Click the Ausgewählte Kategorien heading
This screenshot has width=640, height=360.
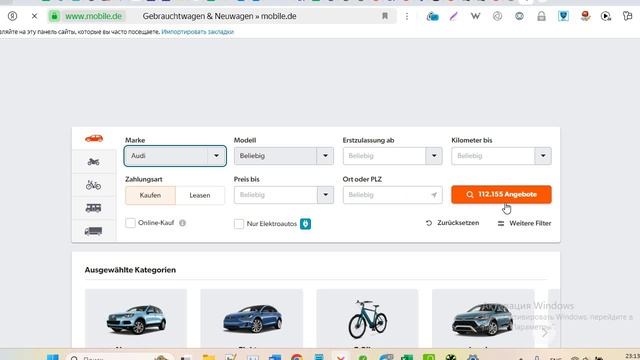[x=130, y=270]
